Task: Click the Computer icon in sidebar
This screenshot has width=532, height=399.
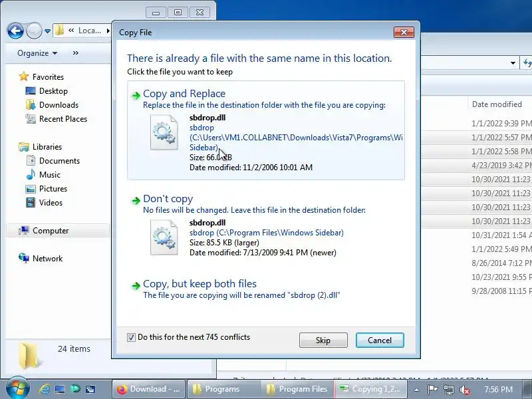Action: point(24,230)
